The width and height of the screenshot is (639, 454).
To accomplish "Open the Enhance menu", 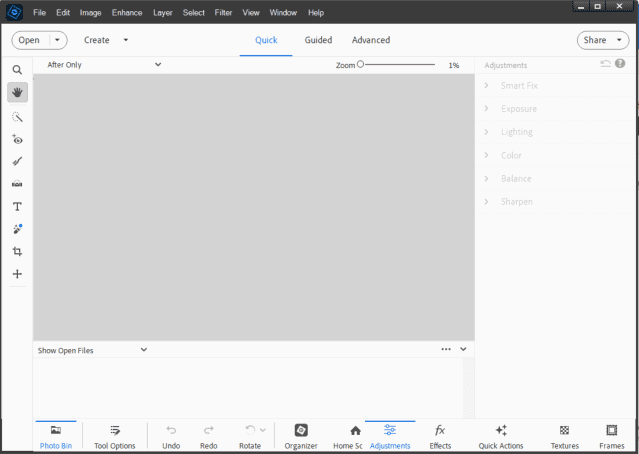I will coord(126,13).
